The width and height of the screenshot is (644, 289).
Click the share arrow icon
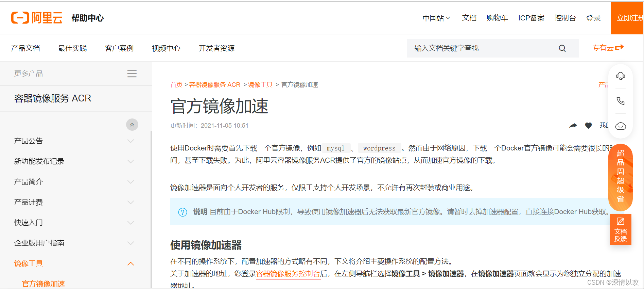pyautogui.click(x=573, y=126)
